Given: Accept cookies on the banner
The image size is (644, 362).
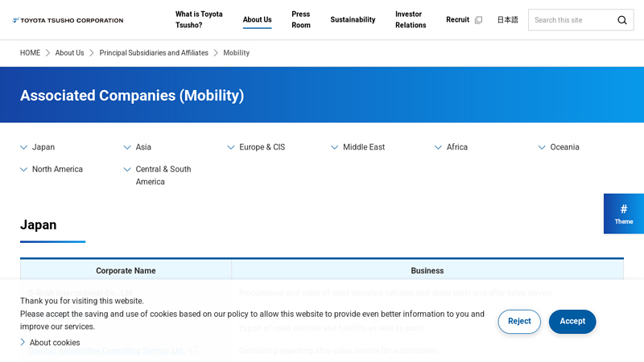Looking at the screenshot, I should click(572, 321).
